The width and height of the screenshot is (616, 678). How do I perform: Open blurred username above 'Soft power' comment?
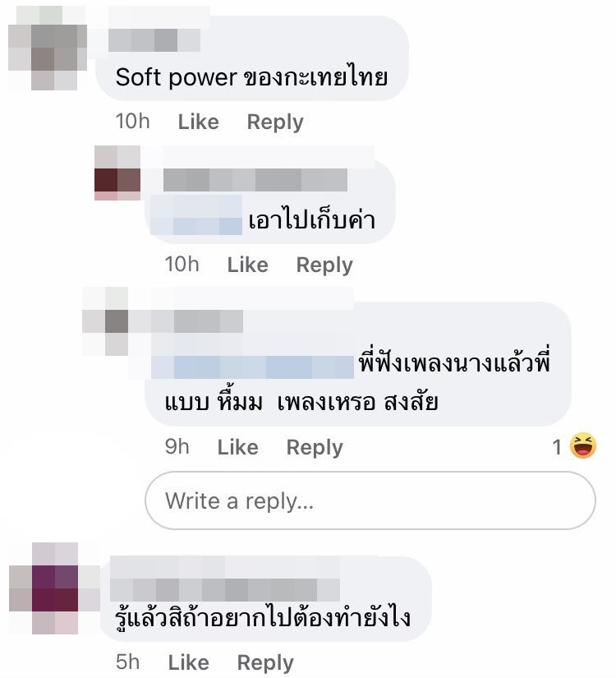pyautogui.click(x=154, y=40)
